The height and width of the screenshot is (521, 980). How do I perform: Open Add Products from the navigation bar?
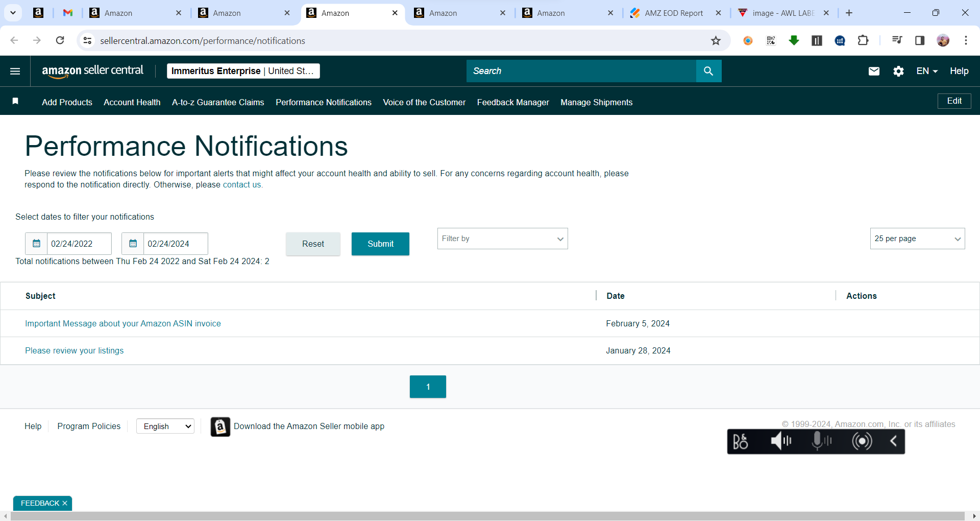tap(67, 102)
